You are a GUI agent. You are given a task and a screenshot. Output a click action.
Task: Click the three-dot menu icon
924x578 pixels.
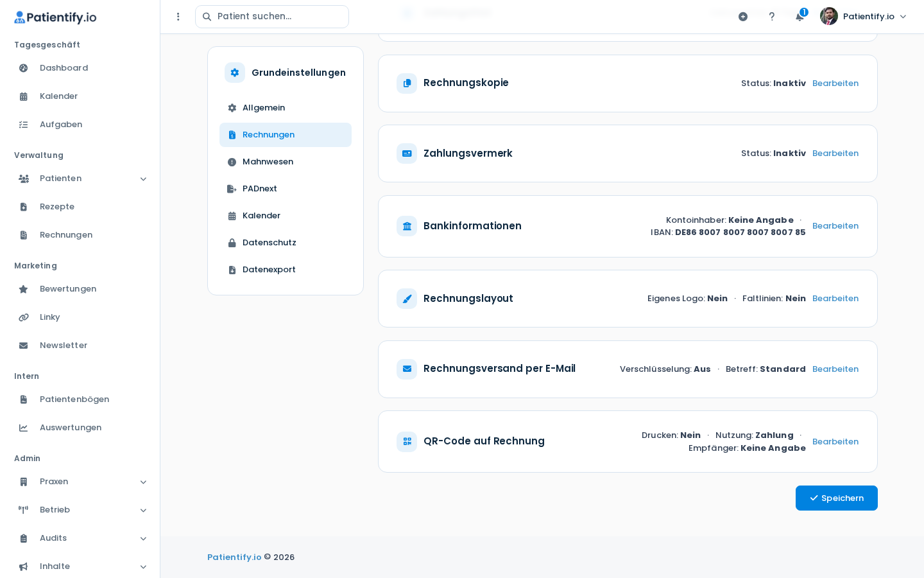point(178,17)
